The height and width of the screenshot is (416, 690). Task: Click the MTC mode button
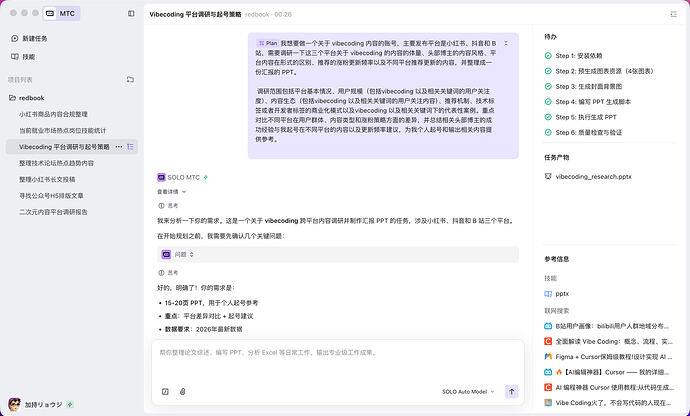tap(62, 14)
